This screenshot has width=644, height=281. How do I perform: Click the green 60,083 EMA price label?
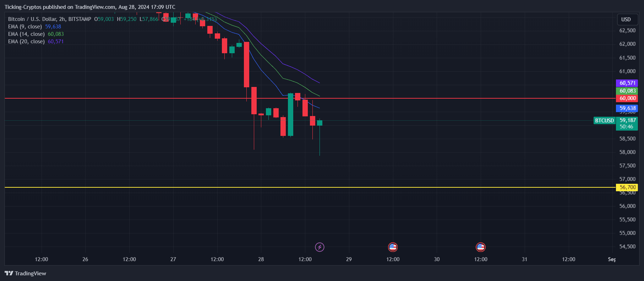tap(627, 91)
